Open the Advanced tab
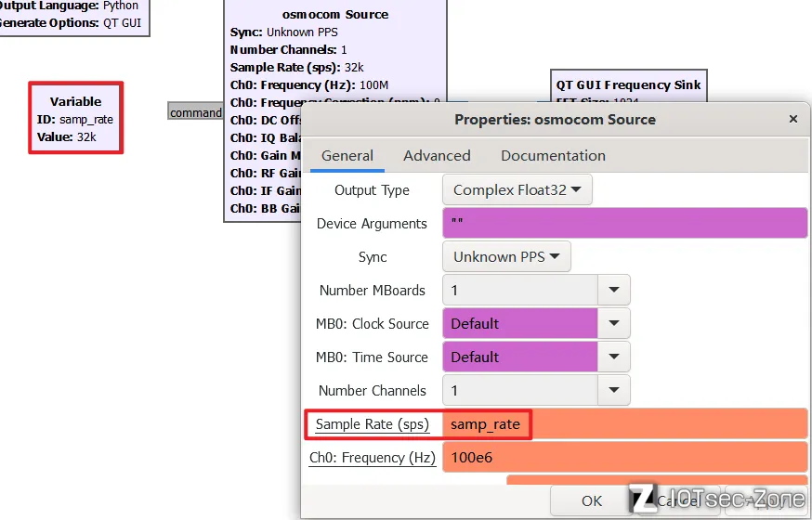Image resolution: width=812 pixels, height=520 pixels. (437, 156)
